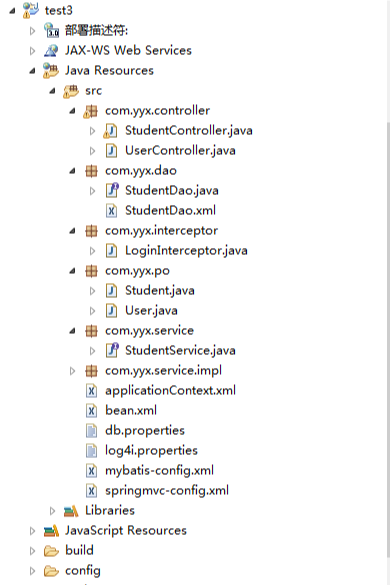
Task: Click the test3 project icon
Action: point(30,10)
